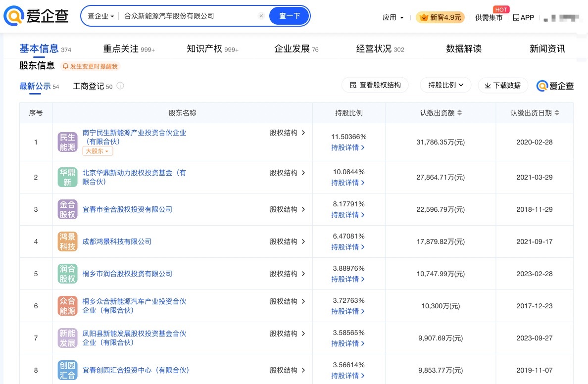
Task: Click the 31,786.35万(元) amount cell
Action: coord(441,142)
